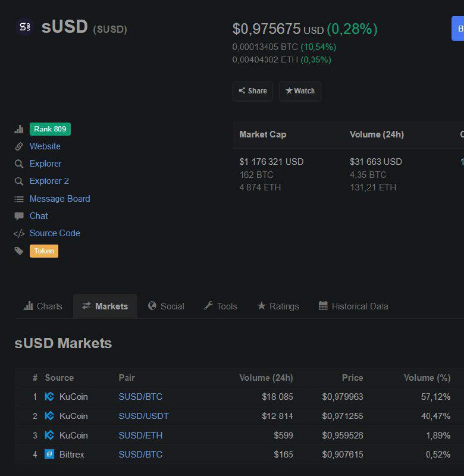The width and height of the screenshot is (464, 476).
Task: Open the Historical Data tab
Action: coord(353,306)
